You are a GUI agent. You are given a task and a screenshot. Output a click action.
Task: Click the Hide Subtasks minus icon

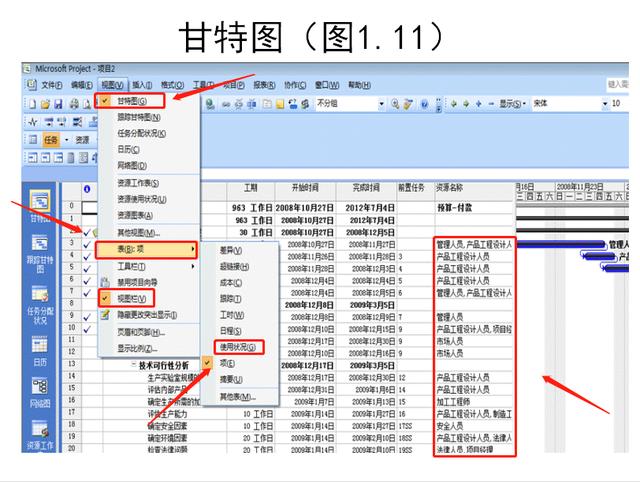tap(491, 104)
